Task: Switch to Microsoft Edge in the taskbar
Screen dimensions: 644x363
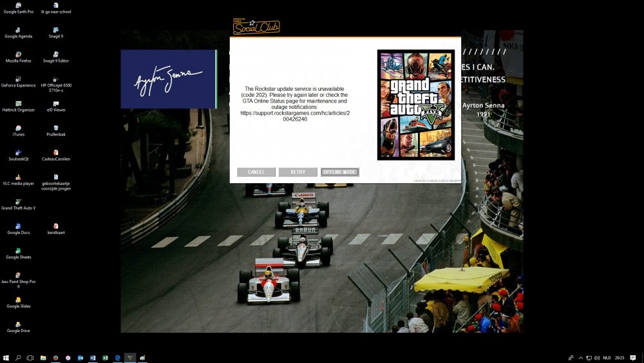Action: (x=117, y=358)
